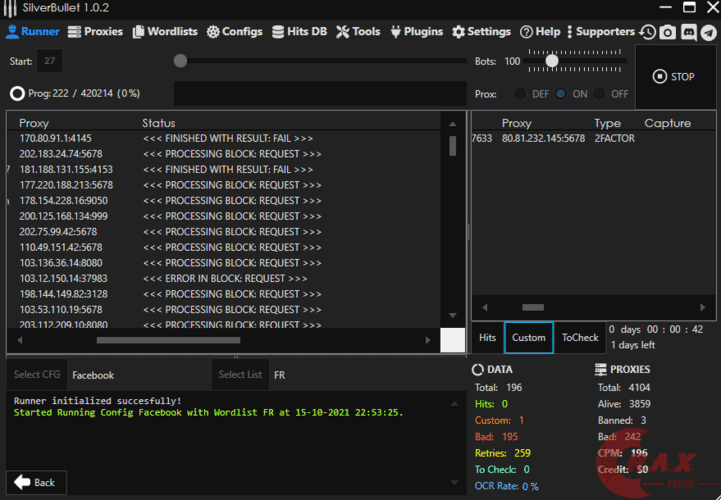The width and height of the screenshot is (721, 500).
Task: Switch to the Hits tab
Action: point(487,338)
